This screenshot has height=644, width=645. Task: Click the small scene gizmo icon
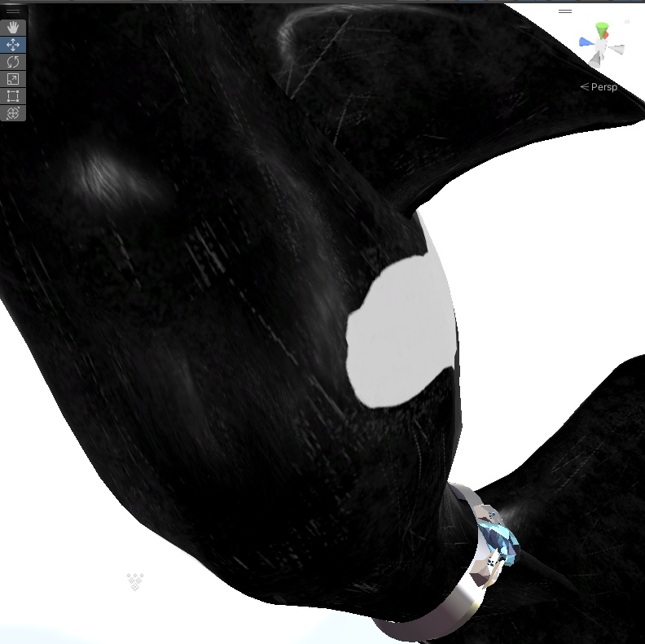click(x=135, y=581)
